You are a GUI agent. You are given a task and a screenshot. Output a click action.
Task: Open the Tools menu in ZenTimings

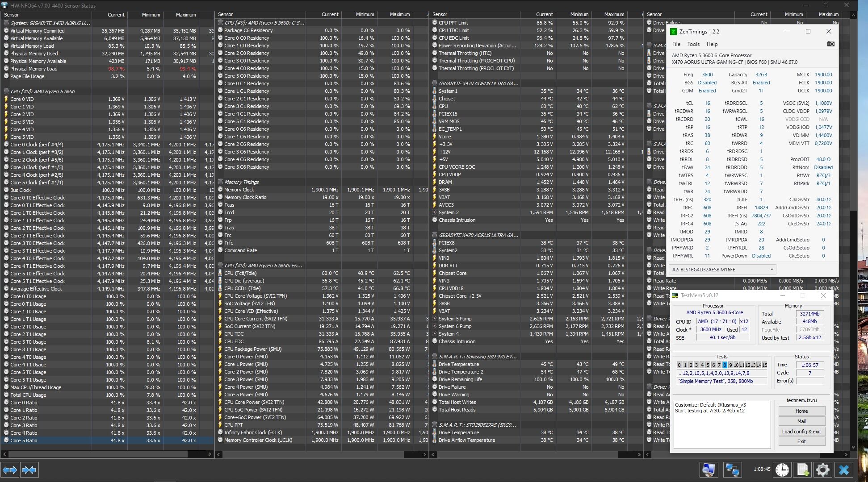point(693,44)
